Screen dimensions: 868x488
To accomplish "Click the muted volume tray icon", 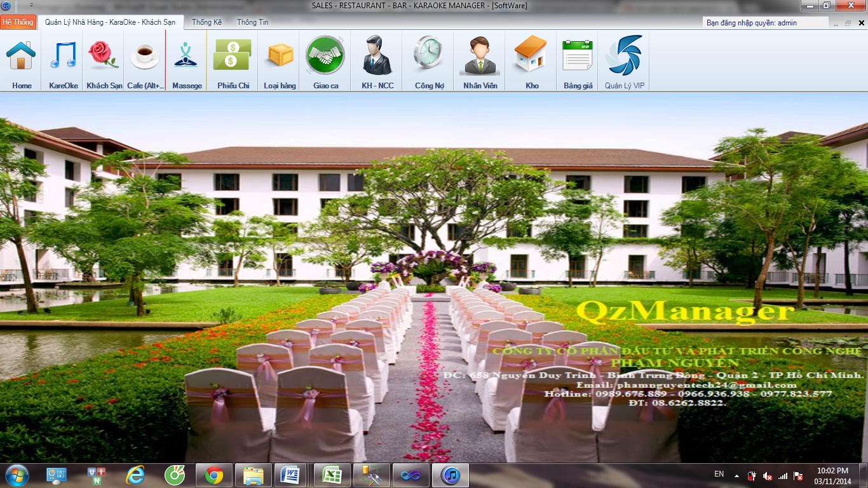I will click(768, 476).
